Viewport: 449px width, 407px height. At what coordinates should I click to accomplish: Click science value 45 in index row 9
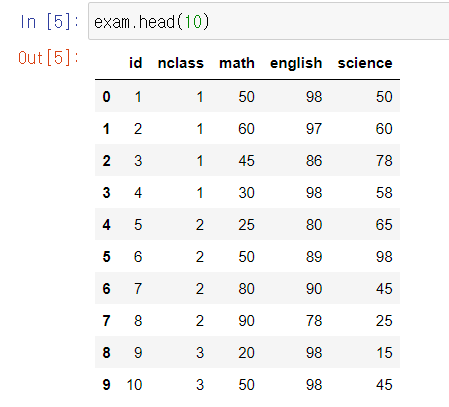[384, 385]
